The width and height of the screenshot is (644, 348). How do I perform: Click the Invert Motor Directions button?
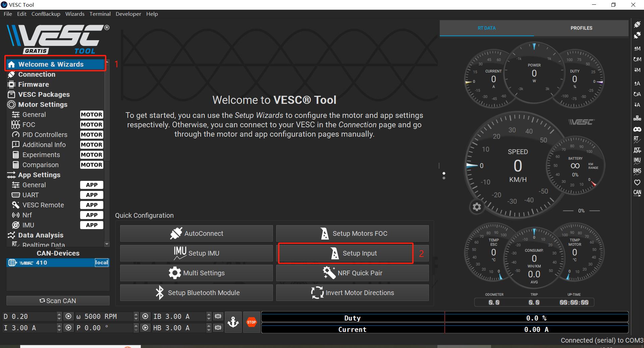pos(353,293)
